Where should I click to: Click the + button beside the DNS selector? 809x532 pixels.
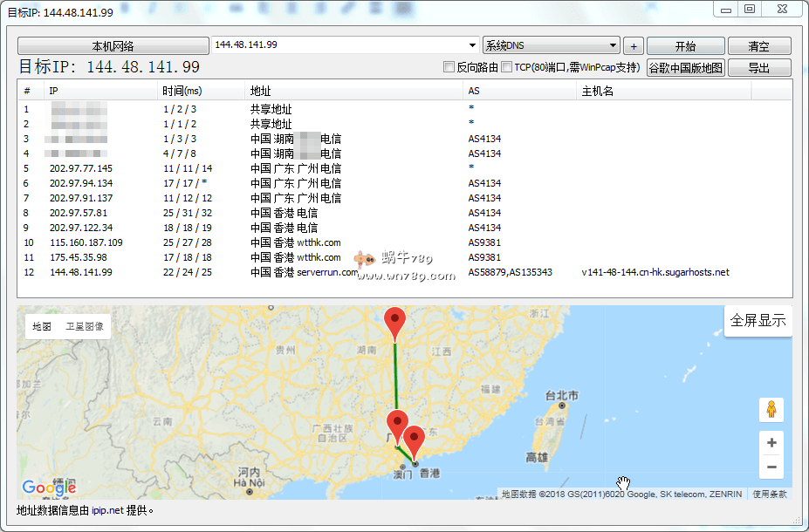click(x=633, y=45)
